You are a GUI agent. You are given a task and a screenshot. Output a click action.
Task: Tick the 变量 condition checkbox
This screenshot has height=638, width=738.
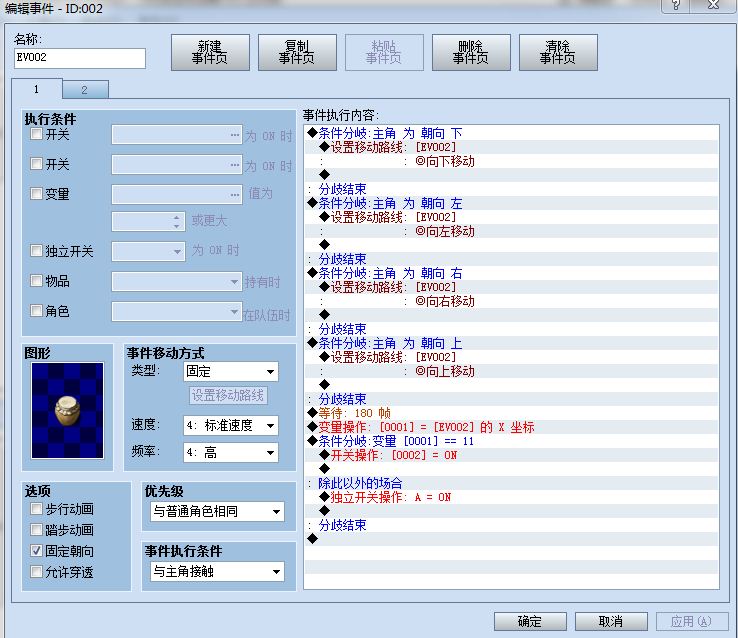tap(36, 193)
